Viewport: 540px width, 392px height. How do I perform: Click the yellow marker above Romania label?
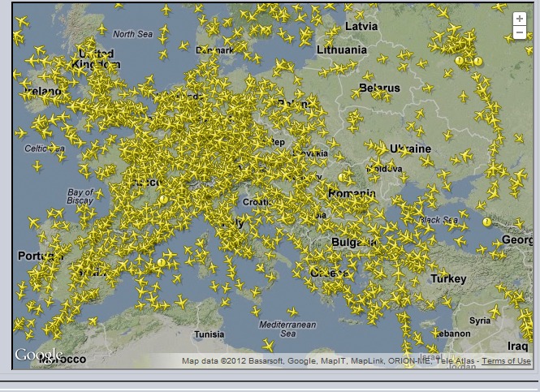click(x=342, y=177)
